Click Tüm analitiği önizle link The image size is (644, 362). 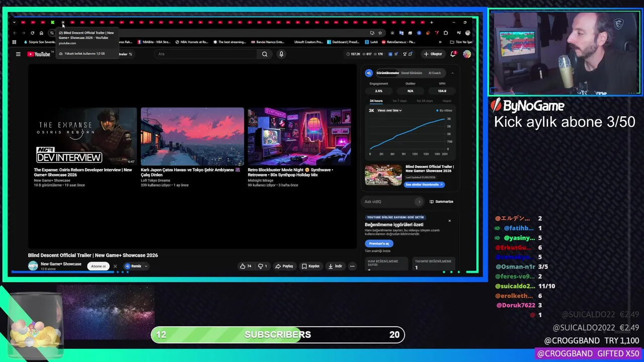tap(377, 251)
